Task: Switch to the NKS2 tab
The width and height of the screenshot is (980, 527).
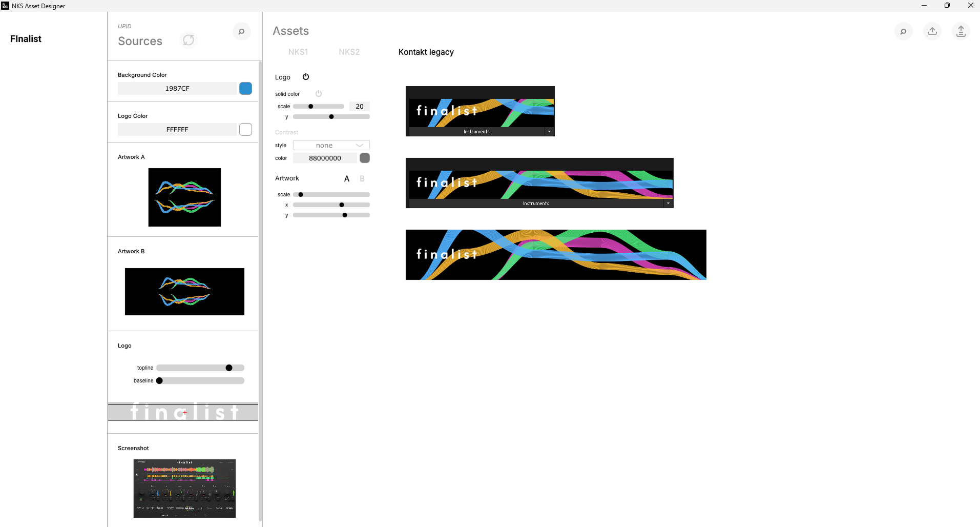Action: [349, 52]
